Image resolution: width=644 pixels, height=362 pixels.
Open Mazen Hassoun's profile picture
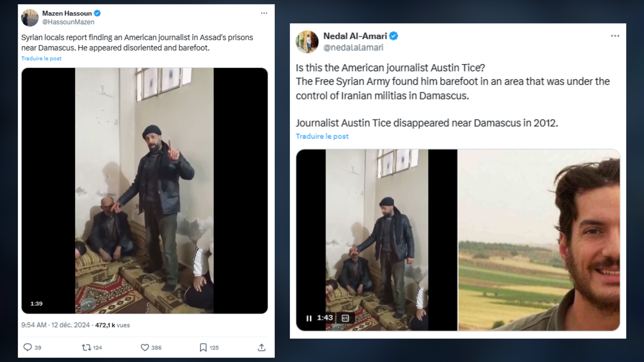30,18
